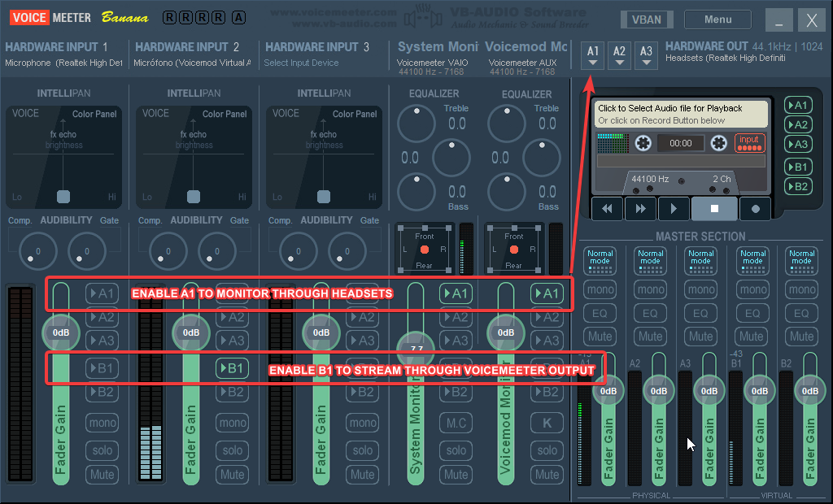The height and width of the screenshot is (504, 833).
Task: Click the Treble knob of Voicemod equalizer
Action: click(507, 124)
